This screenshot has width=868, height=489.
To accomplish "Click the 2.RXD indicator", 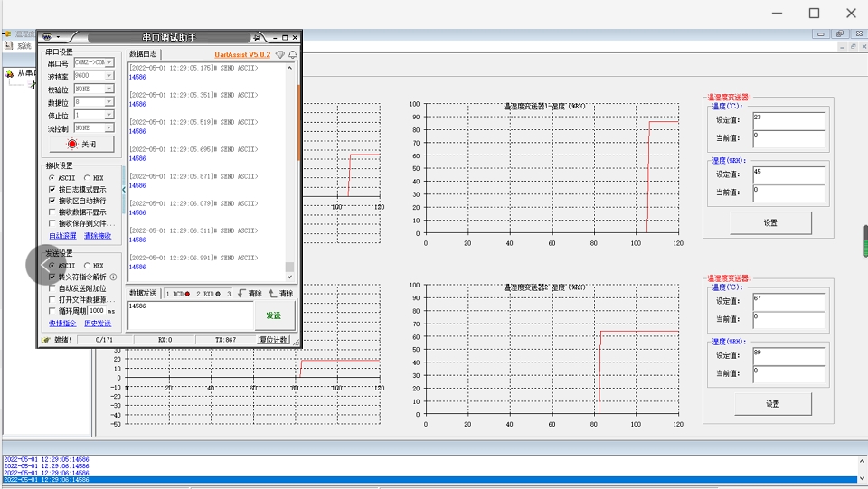I will point(208,294).
